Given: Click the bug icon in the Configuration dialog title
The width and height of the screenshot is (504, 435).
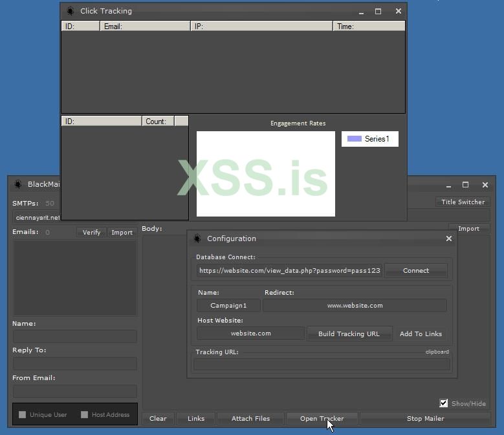Looking at the screenshot, I should point(197,239).
